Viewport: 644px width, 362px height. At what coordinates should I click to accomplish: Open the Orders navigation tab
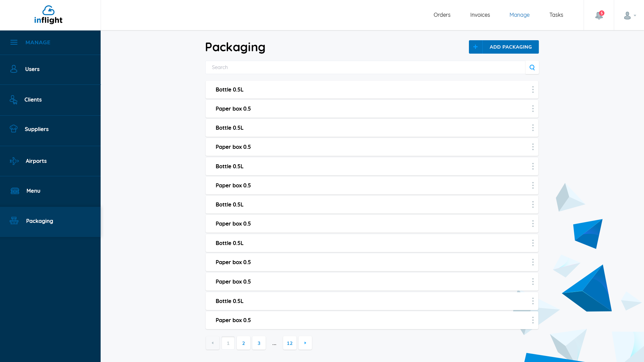(x=442, y=15)
